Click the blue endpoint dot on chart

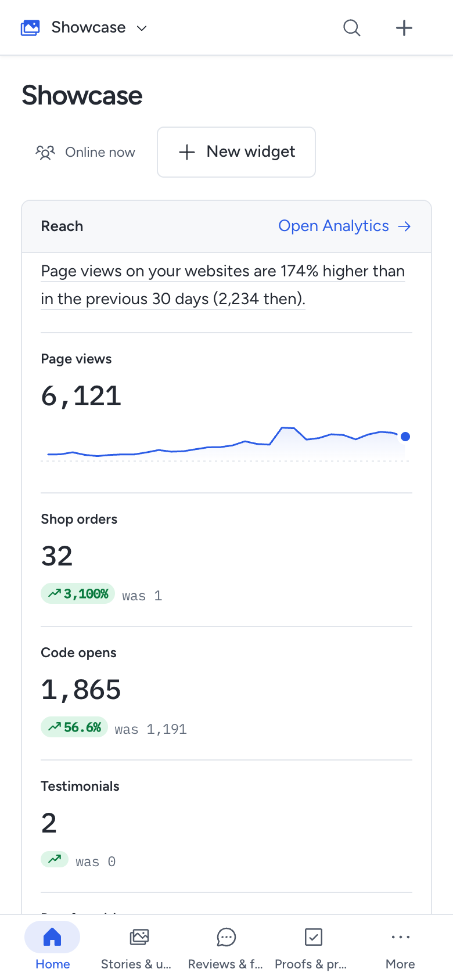405,437
